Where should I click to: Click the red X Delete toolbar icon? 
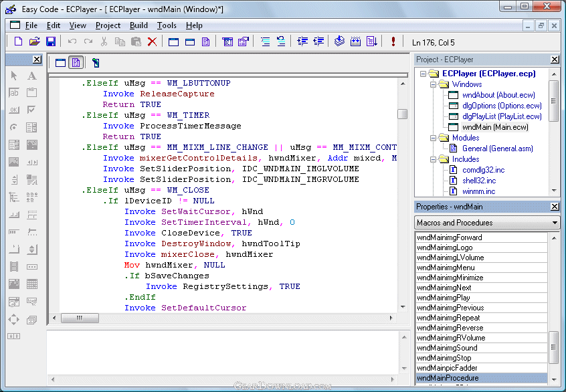point(152,41)
